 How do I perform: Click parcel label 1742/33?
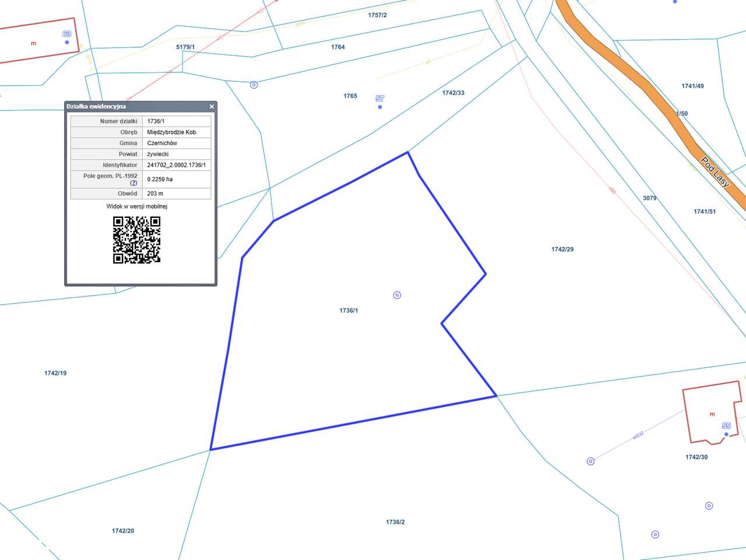(x=453, y=93)
